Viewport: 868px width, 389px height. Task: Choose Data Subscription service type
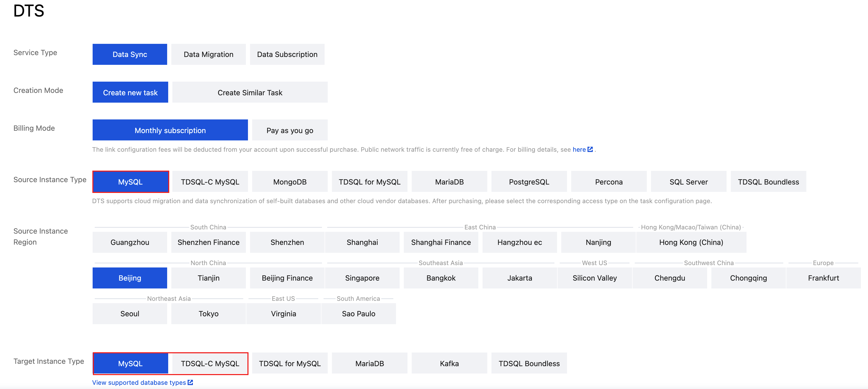[287, 54]
